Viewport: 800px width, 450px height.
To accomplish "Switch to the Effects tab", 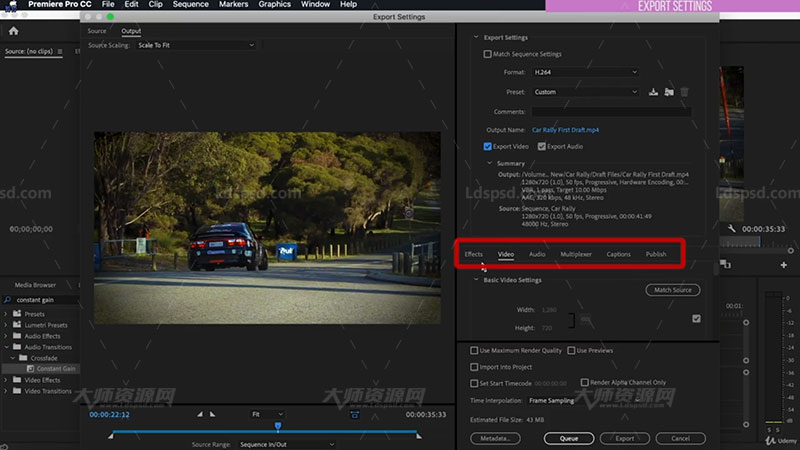I will [473, 254].
